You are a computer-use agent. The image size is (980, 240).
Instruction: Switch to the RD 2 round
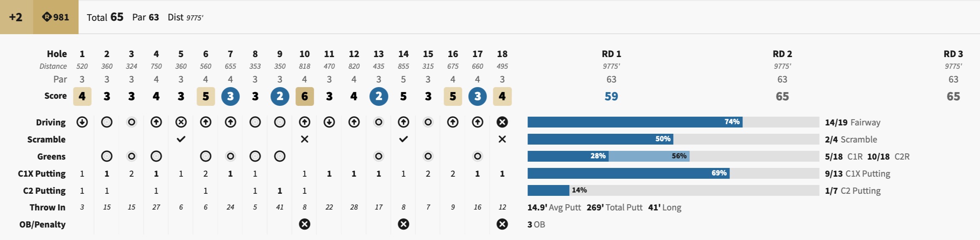(x=782, y=54)
